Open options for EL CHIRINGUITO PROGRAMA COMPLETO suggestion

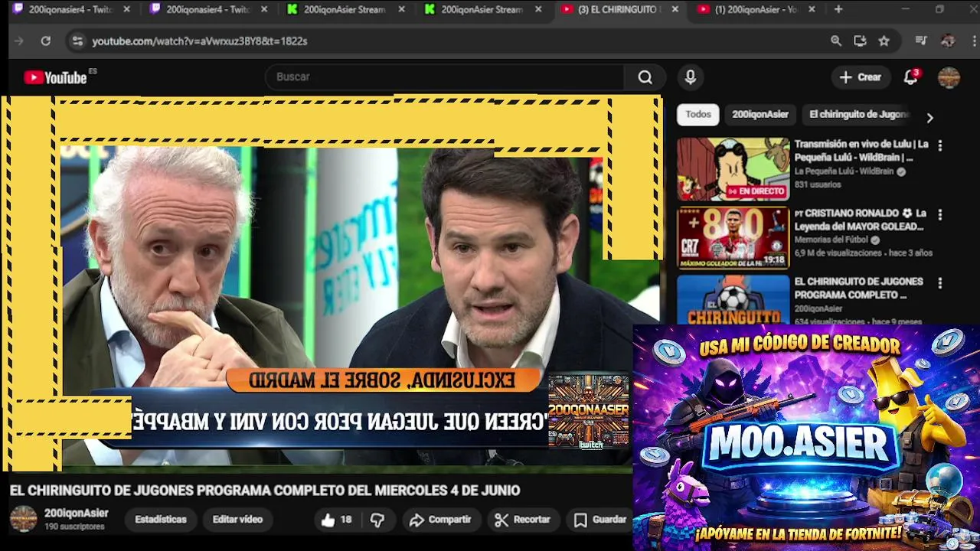[x=940, y=283]
